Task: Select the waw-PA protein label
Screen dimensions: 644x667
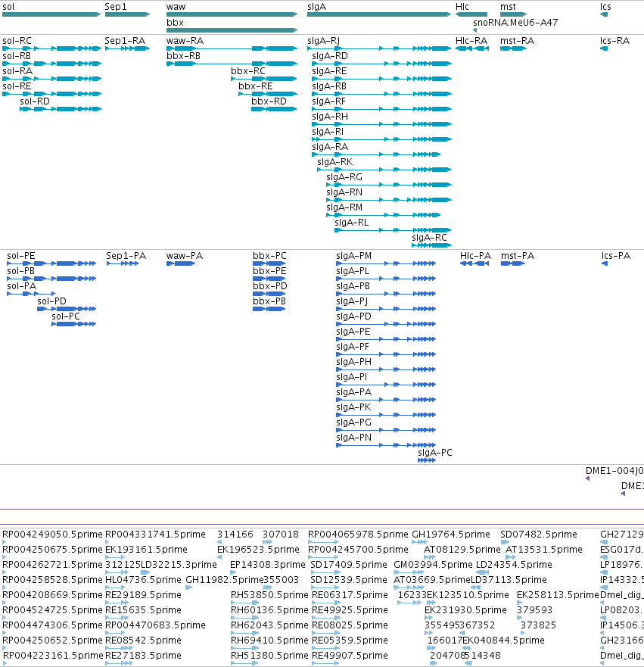Action: [185, 256]
